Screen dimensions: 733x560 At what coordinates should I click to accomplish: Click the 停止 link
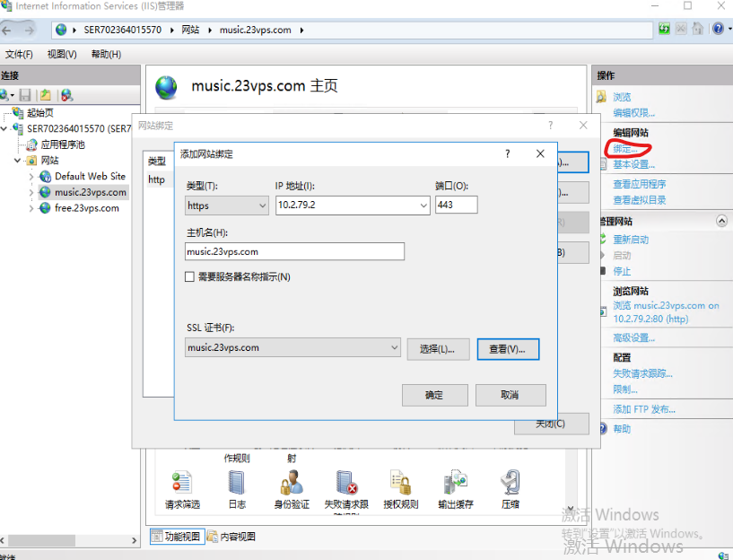tap(622, 272)
